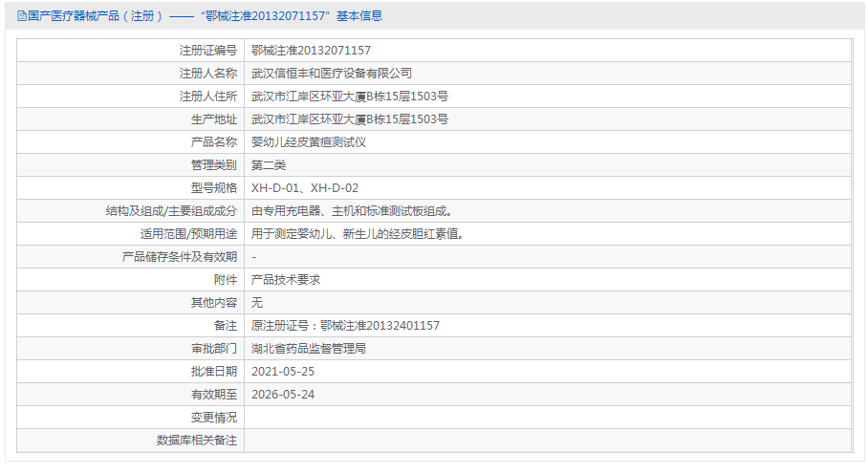Click the header title 国产医疗器械产品（注册）

95,16
